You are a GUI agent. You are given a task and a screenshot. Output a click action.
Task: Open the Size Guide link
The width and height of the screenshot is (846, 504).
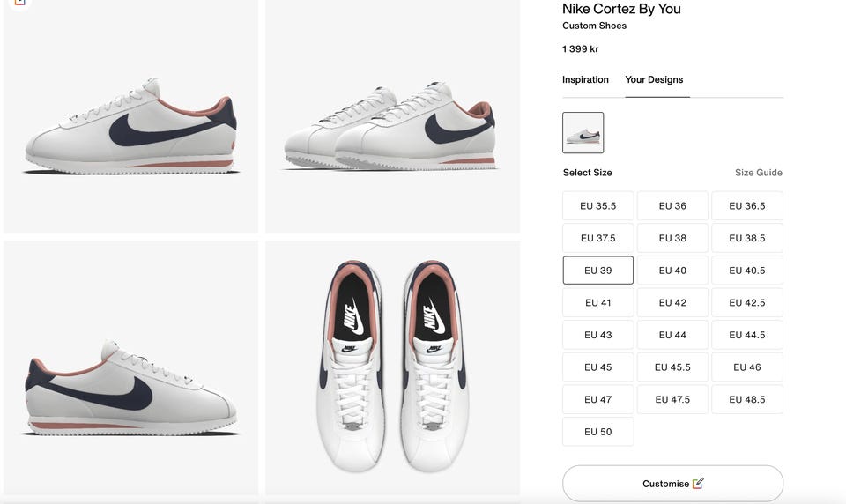click(758, 173)
